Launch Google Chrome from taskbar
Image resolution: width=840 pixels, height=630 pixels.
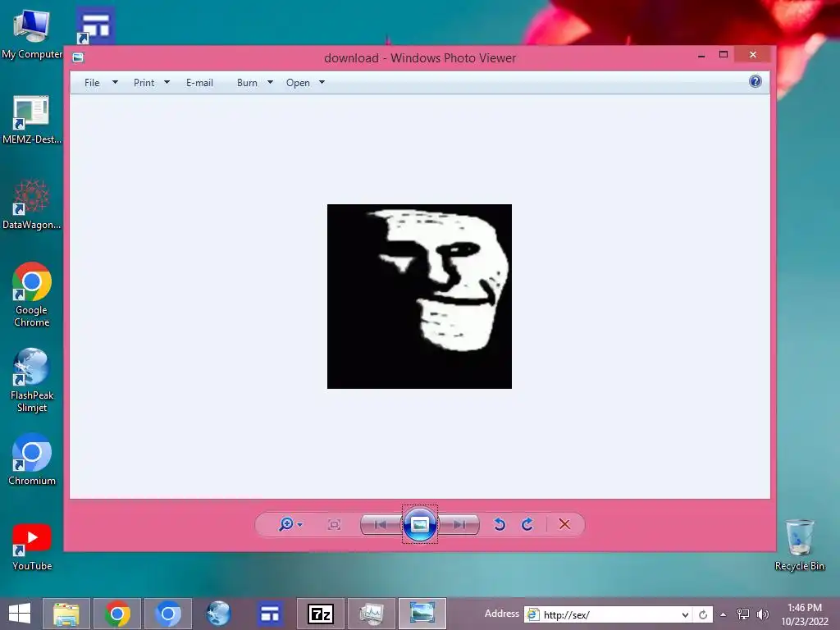[117, 614]
